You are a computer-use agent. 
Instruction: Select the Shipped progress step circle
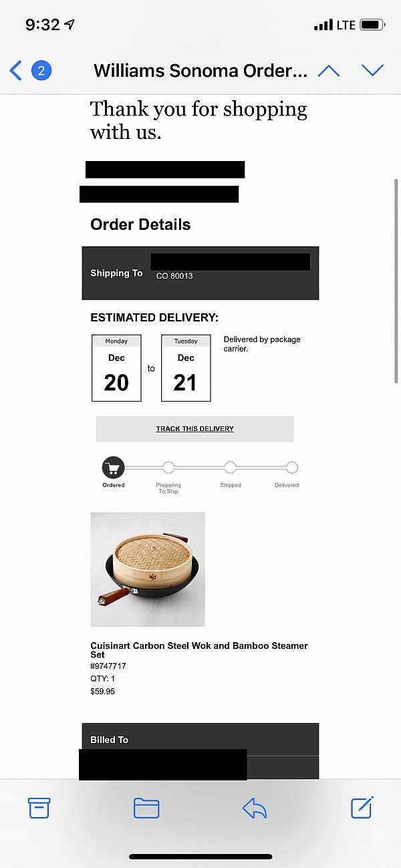tap(231, 468)
